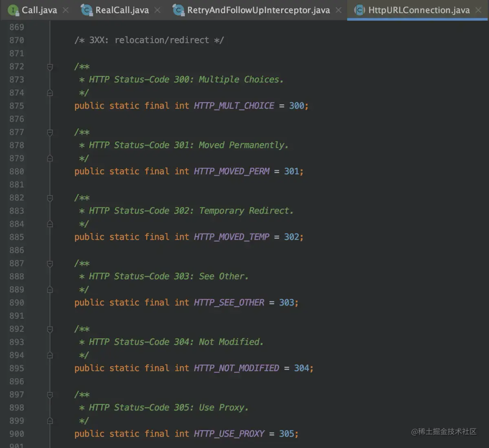Click line number 890 in gutter
This screenshot has height=448, width=489.
point(17,303)
